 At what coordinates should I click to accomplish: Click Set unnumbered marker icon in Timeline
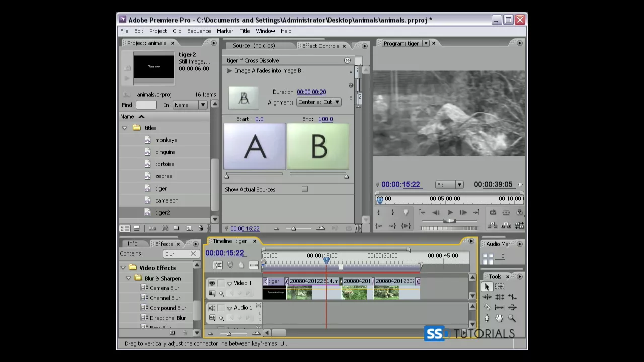241,265
